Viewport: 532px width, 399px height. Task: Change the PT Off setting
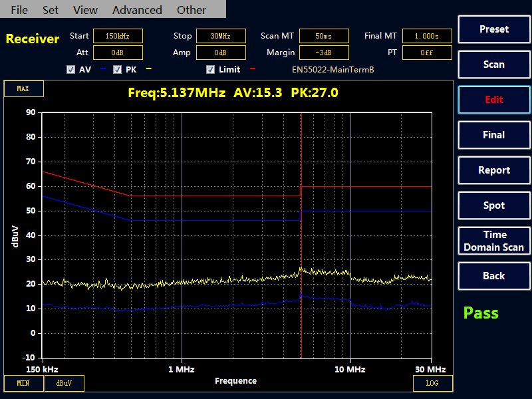(427, 53)
